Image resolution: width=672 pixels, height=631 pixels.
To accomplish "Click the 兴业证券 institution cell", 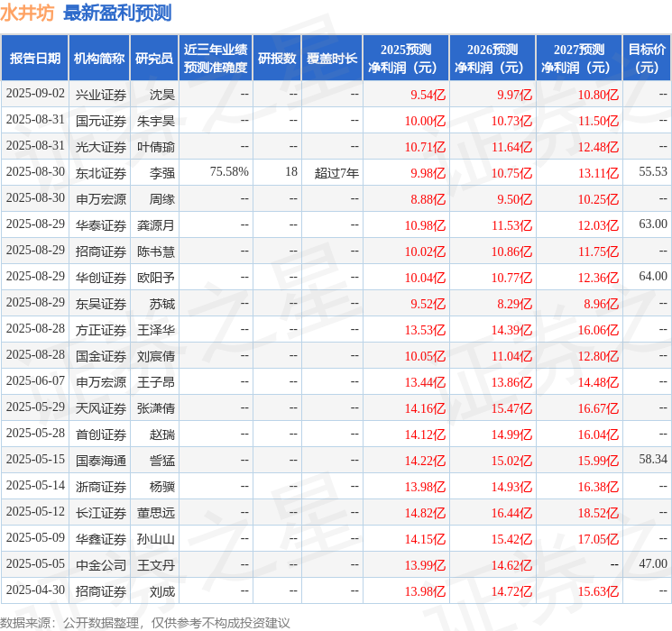I will coord(101,95).
